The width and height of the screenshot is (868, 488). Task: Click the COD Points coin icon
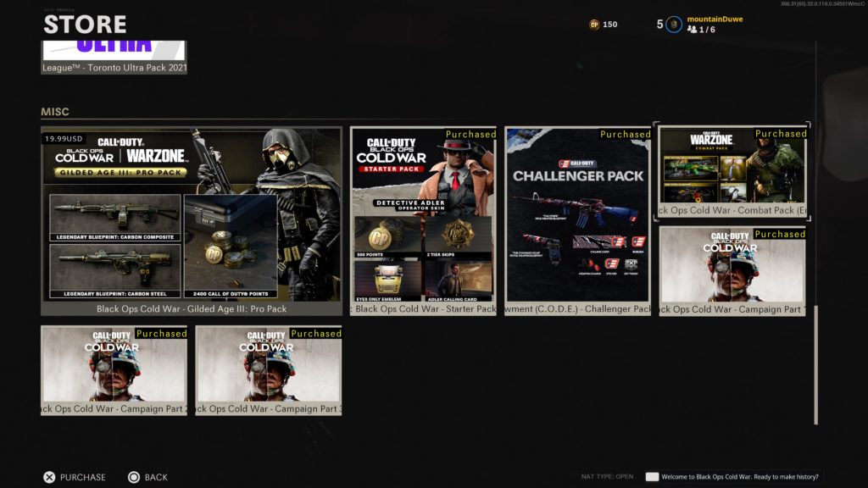click(594, 25)
